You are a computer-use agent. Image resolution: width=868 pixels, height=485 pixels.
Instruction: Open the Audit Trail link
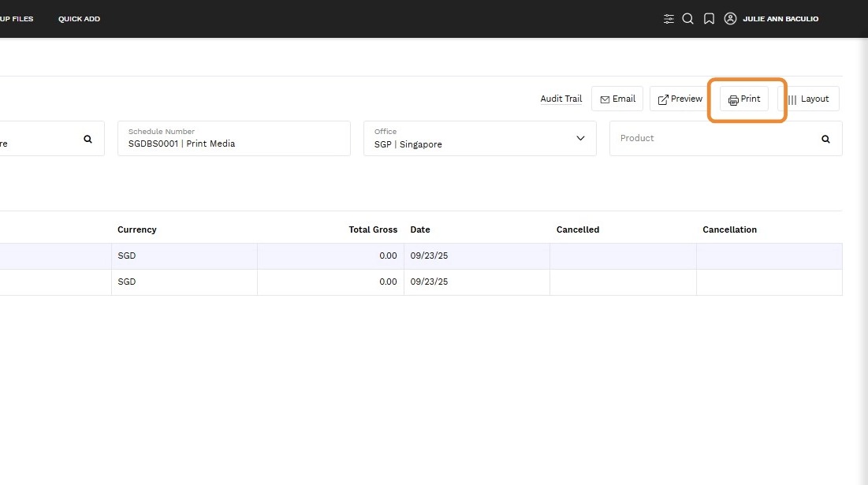point(561,99)
